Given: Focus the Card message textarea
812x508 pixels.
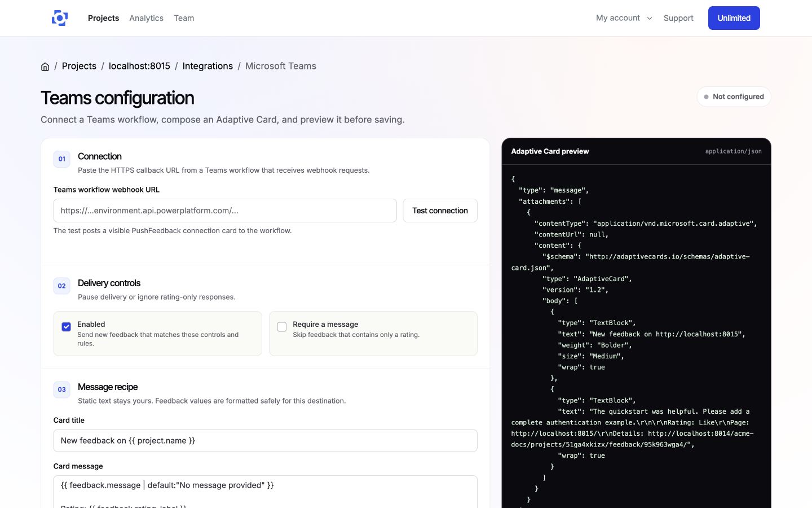Looking at the screenshot, I should (265, 492).
